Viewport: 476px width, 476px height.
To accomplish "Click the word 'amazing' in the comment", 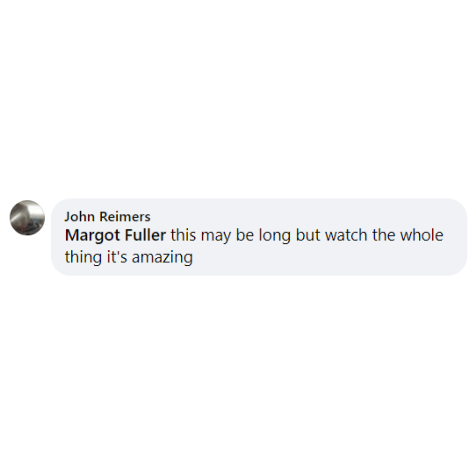I will (x=162, y=257).
